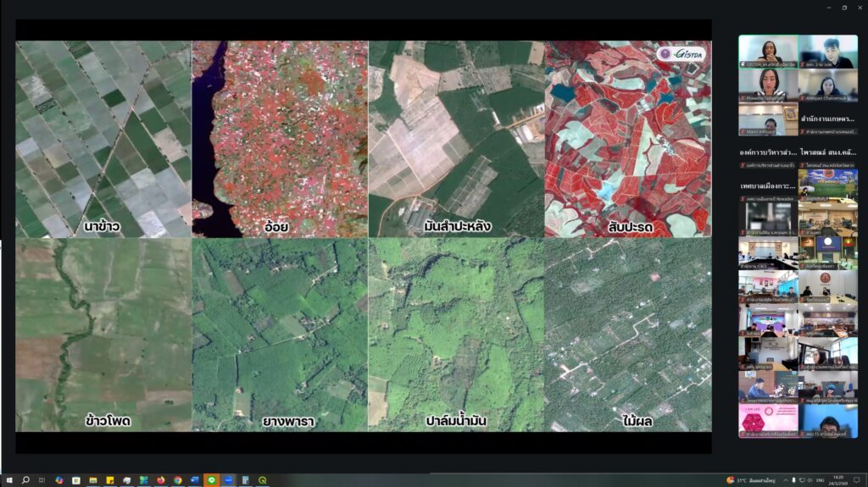Open the yellow Sticky Notes taskbar icon
Image resolution: width=868 pixels, height=487 pixels.
110,480
